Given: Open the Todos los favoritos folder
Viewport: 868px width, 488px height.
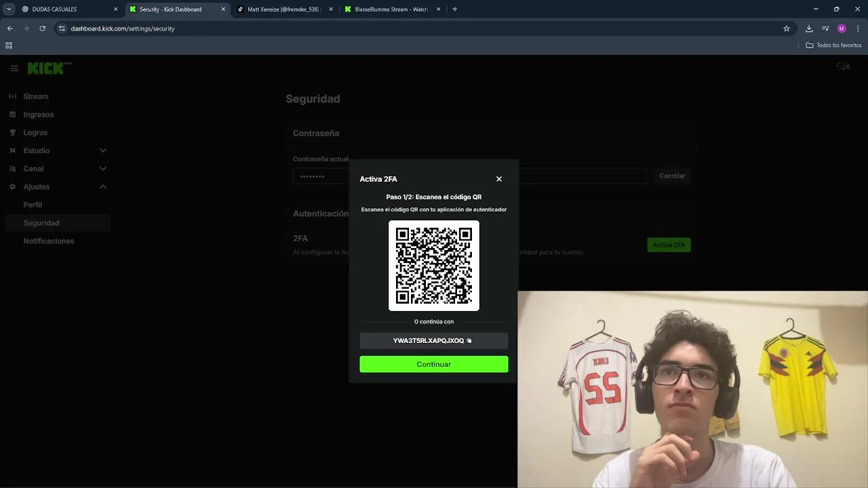Looking at the screenshot, I should click(834, 45).
